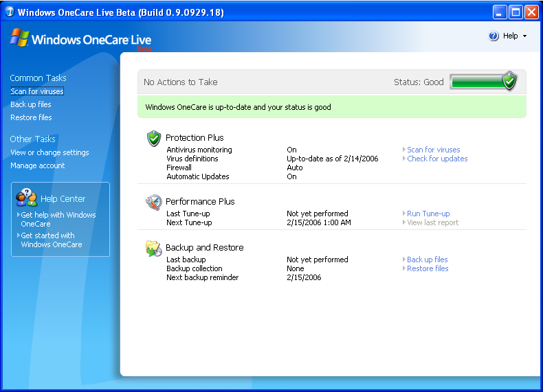Click the Next backup reminder row label
Viewport: 543px width, 392px height.
tap(203, 278)
